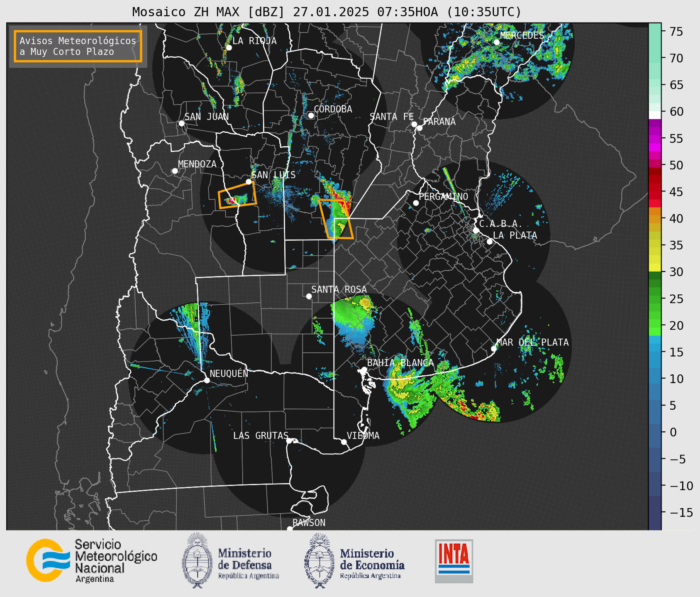Click the 75 tick label on the colorbar
Screen dimensions: 700x597
click(676, 32)
